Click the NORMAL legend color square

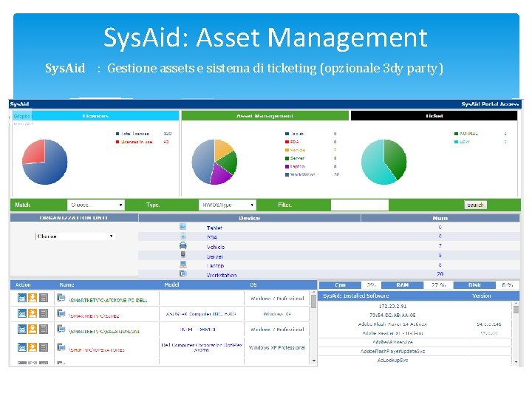457,134
